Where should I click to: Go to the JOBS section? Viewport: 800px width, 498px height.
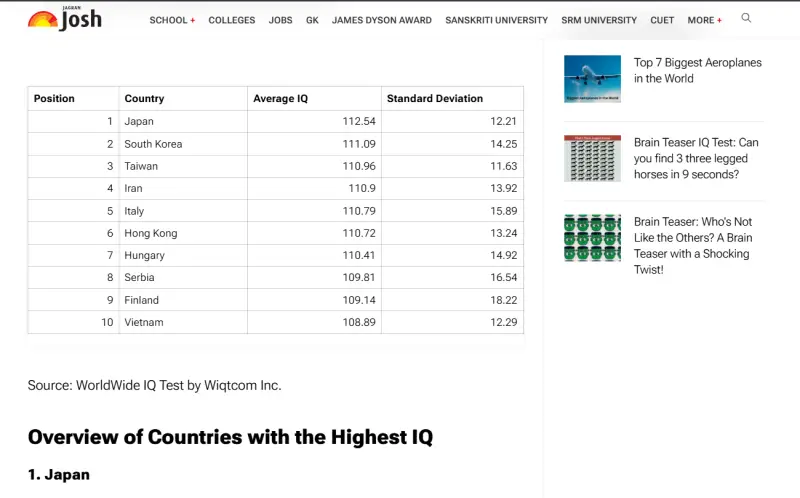[x=280, y=20]
